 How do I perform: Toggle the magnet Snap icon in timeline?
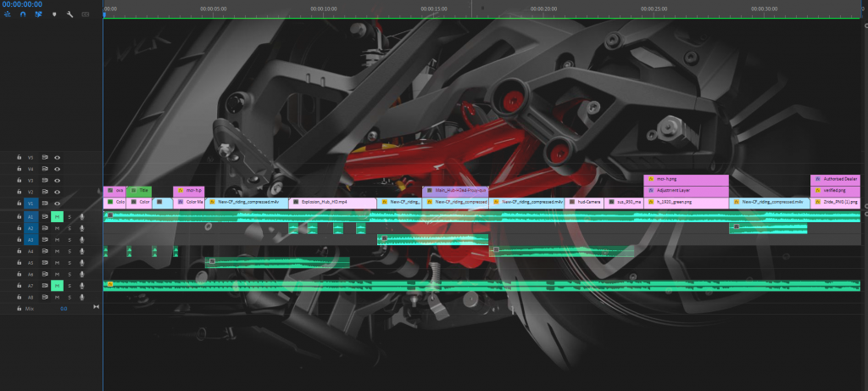23,14
